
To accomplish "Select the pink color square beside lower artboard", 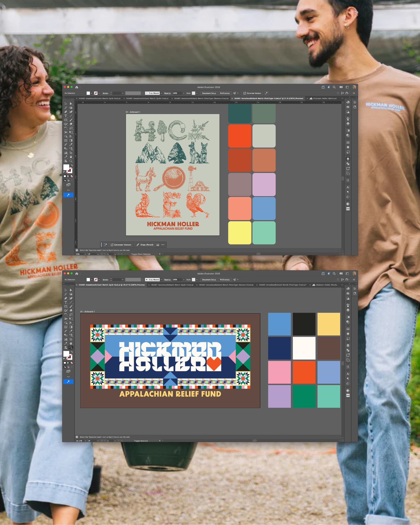I will point(279,372).
